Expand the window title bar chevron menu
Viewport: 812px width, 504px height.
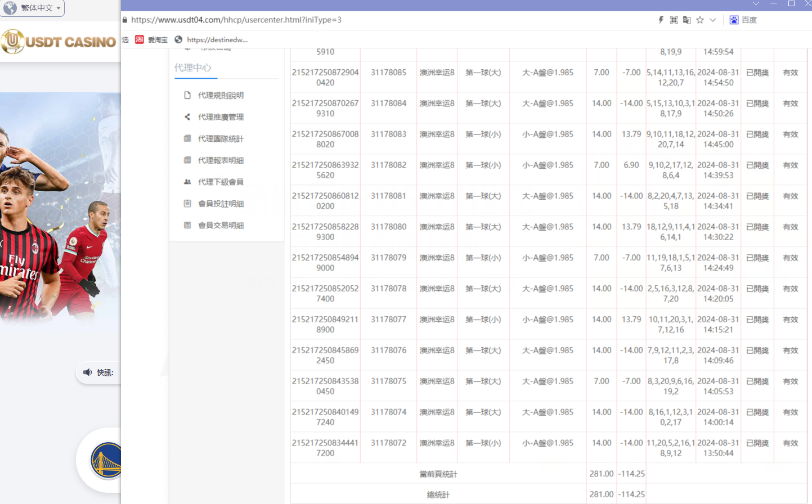pos(756,3)
